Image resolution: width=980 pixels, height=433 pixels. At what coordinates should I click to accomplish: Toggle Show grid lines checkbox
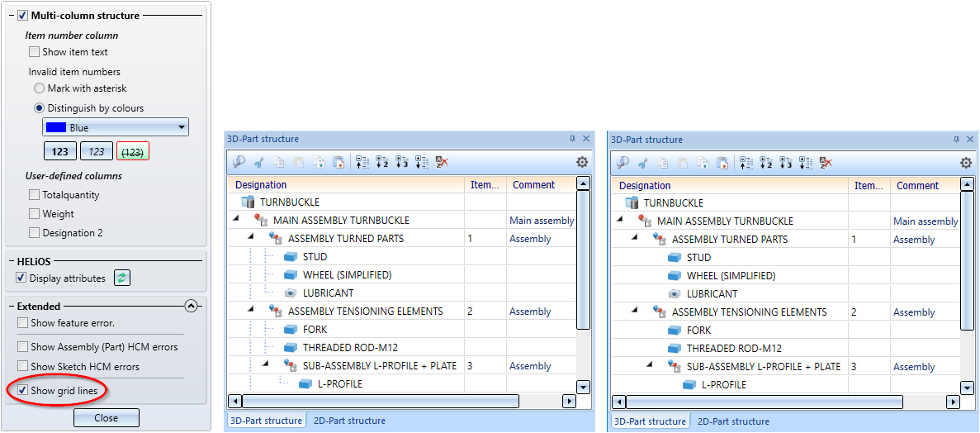click(22, 391)
